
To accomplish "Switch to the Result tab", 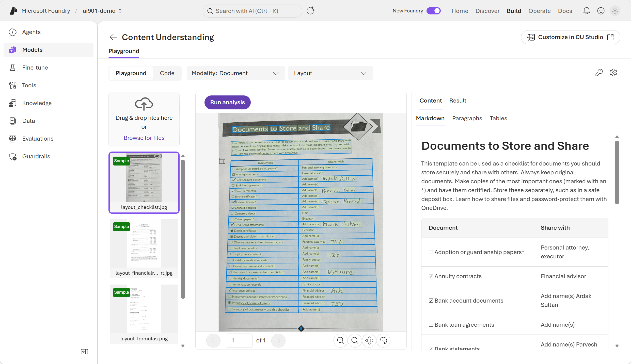I will point(458,101).
